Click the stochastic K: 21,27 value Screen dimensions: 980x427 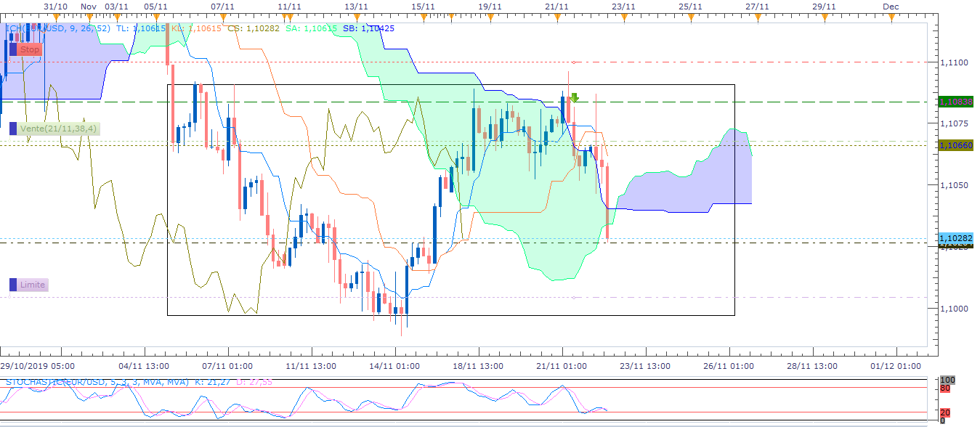211,381
